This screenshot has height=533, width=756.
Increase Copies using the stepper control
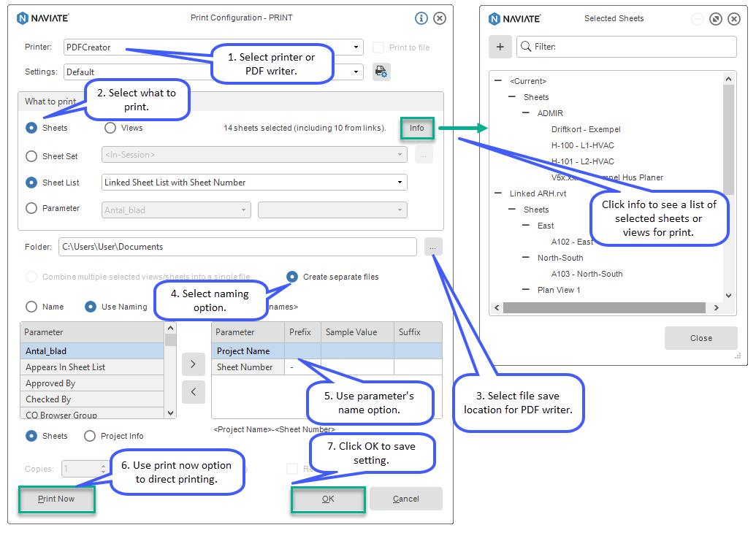pyautogui.click(x=102, y=466)
